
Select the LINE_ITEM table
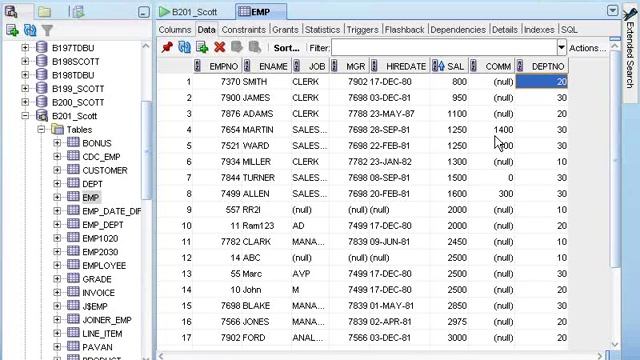pos(102,333)
